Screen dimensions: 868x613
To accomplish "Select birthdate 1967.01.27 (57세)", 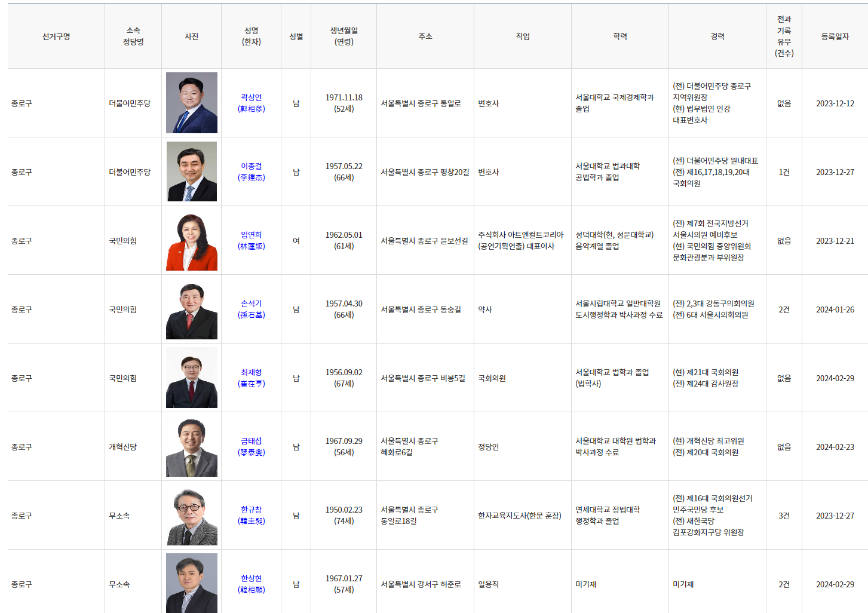I will click(x=344, y=584).
